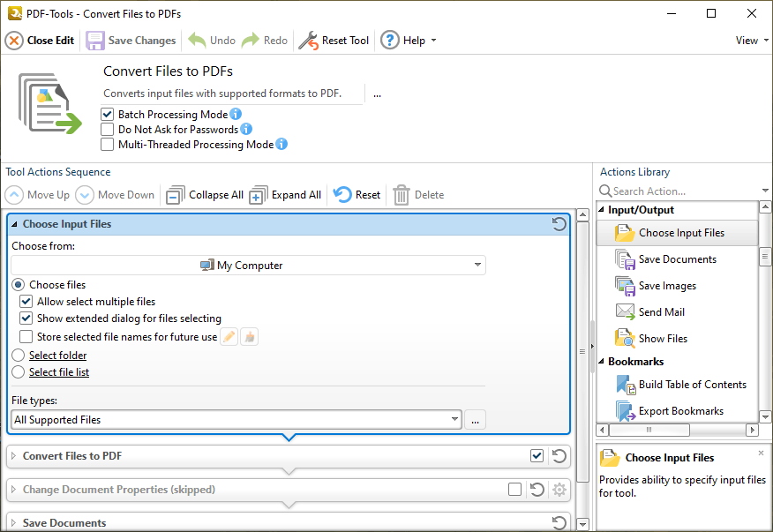Click the Search Action input field
Screen dimensions: 773x532
pyautogui.click(x=671, y=191)
